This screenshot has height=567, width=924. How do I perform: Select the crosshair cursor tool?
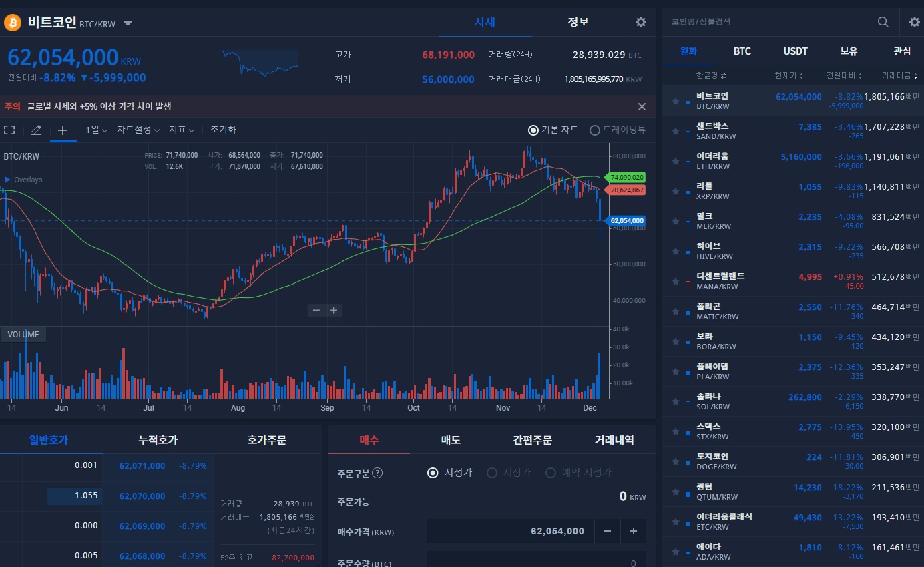62,130
